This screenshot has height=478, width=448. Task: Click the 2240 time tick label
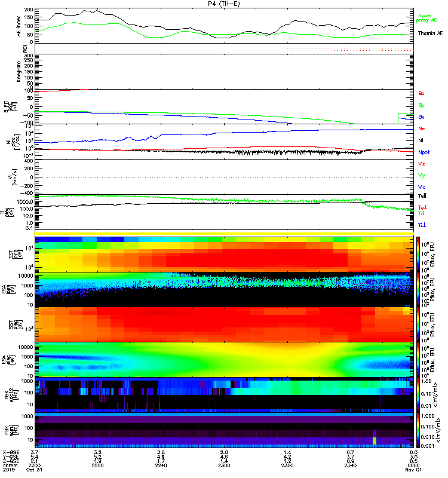161,465
